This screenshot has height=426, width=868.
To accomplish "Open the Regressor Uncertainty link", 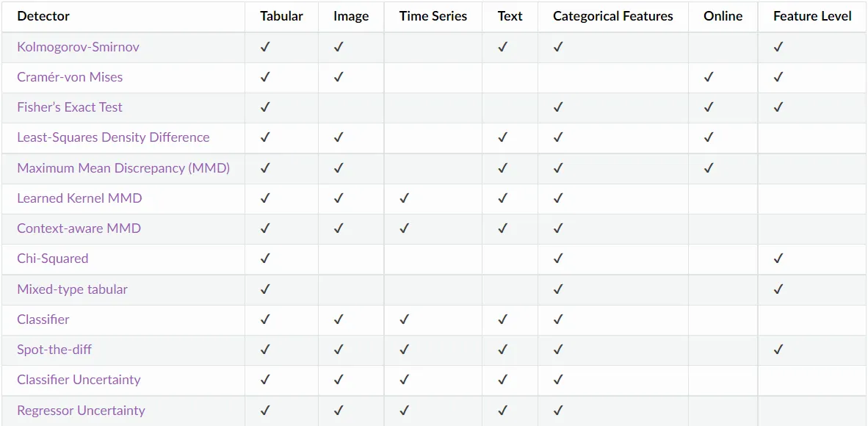I will [81, 411].
